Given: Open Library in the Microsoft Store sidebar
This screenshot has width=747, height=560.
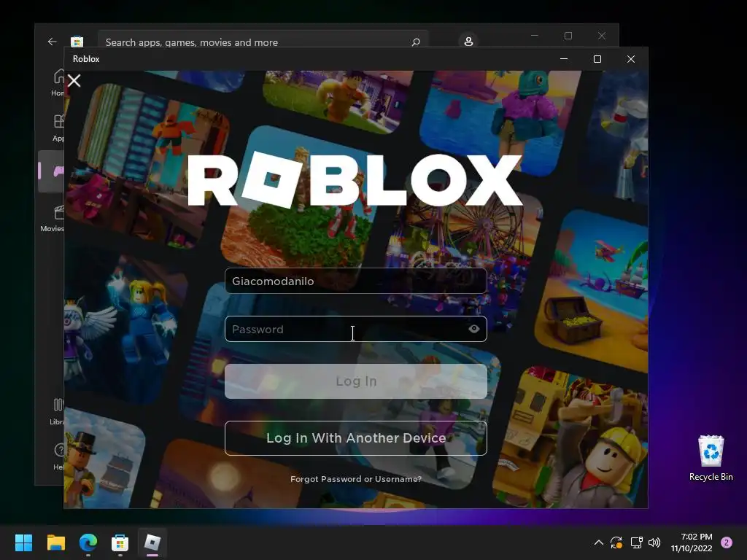Looking at the screenshot, I should click(x=57, y=411).
